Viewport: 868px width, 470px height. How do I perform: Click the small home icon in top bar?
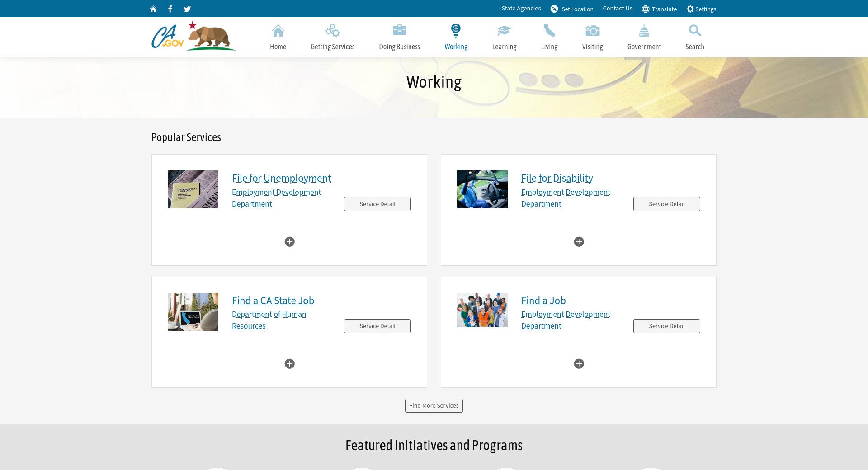153,9
